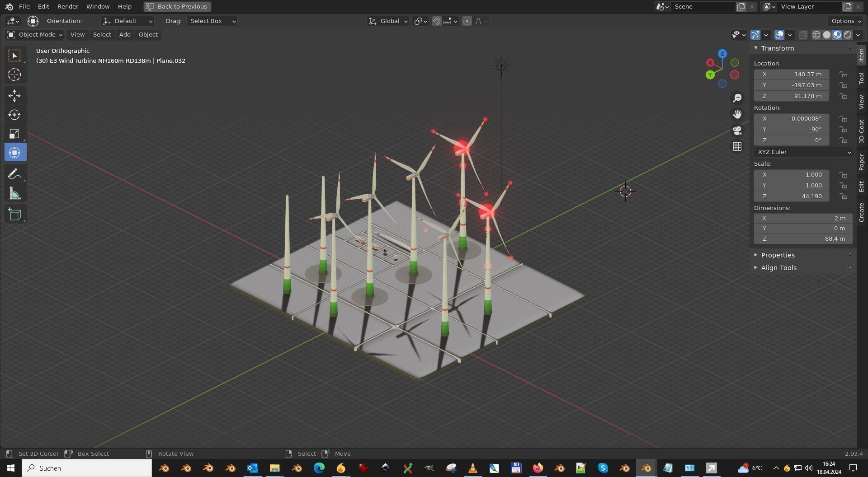Select the Rotate tool
Image resolution: width=868 pixels, height=477 pixels.
coord(14,115)
